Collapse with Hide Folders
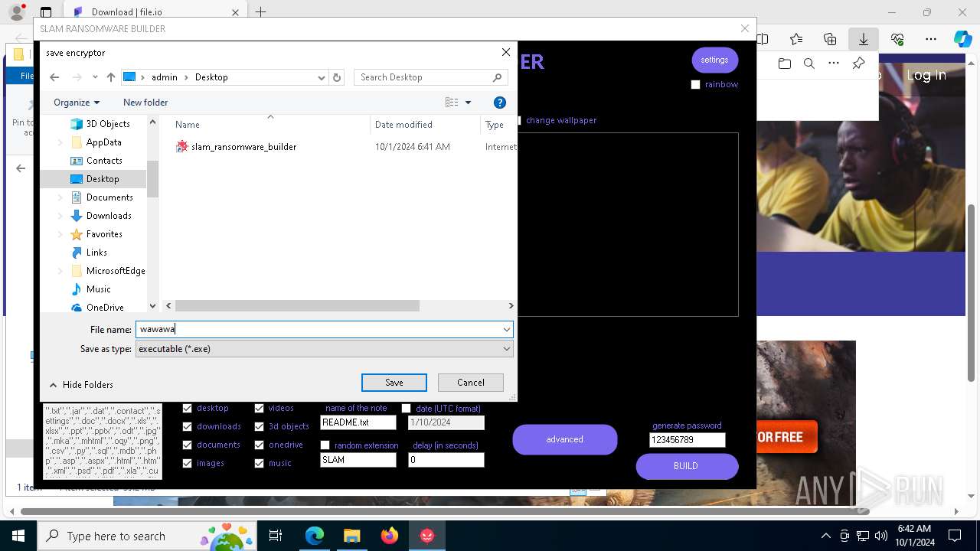The height and width of the screenshot is (551, 980). [80, 385]
